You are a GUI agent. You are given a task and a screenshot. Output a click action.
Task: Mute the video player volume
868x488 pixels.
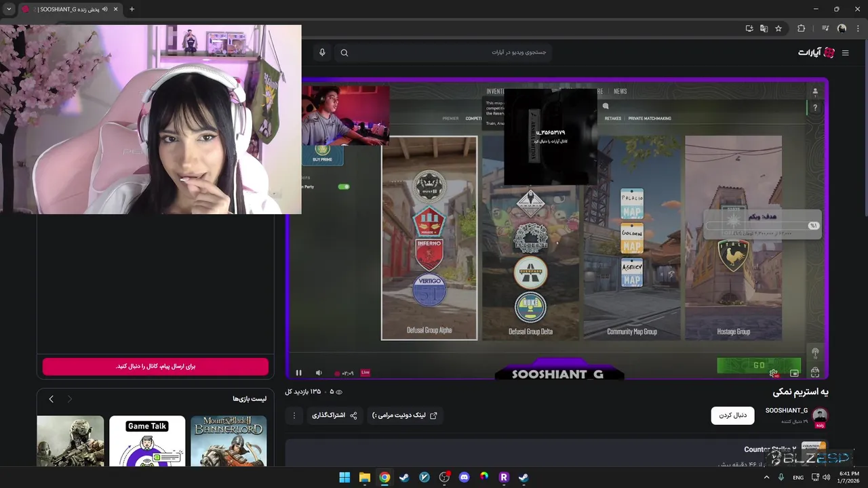tap(319, 373)
